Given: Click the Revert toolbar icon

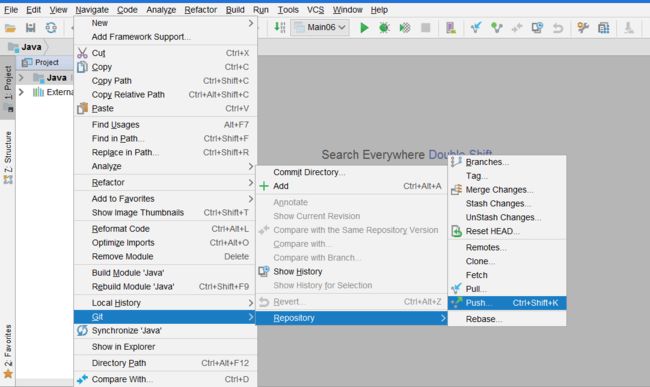Looking at the screenshot, I should (558, 28).
